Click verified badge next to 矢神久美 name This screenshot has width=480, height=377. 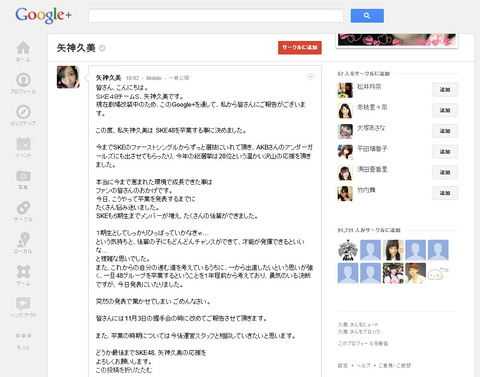click(102, 48)
